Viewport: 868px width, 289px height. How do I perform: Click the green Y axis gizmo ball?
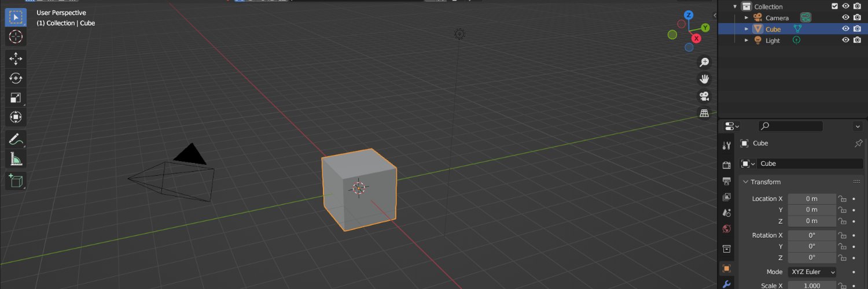click(x=705, y=27)
